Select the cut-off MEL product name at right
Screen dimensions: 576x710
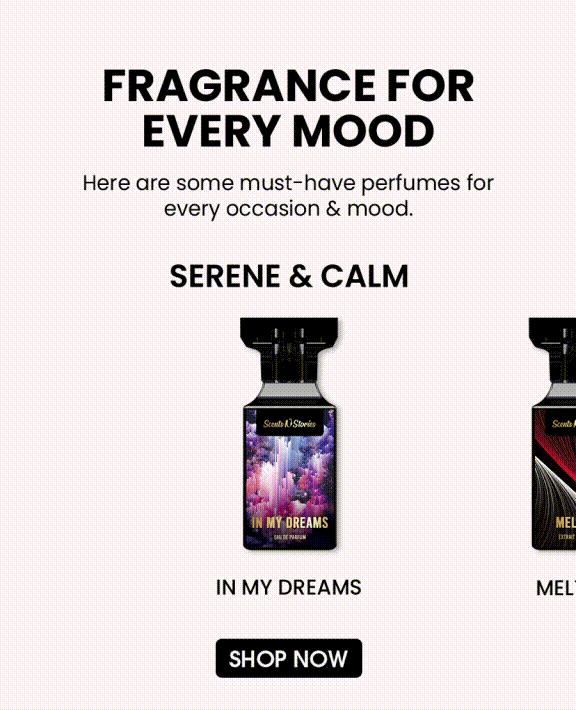(556, 588)
